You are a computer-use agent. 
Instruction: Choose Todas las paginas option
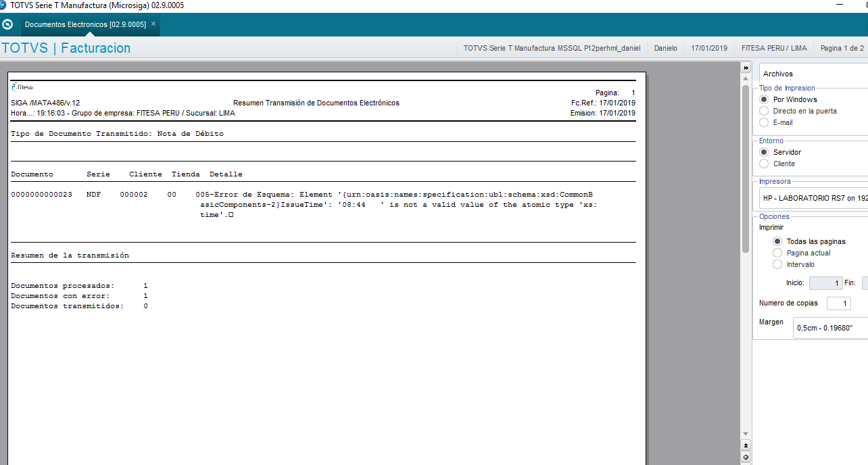click(x=809, y=241)
